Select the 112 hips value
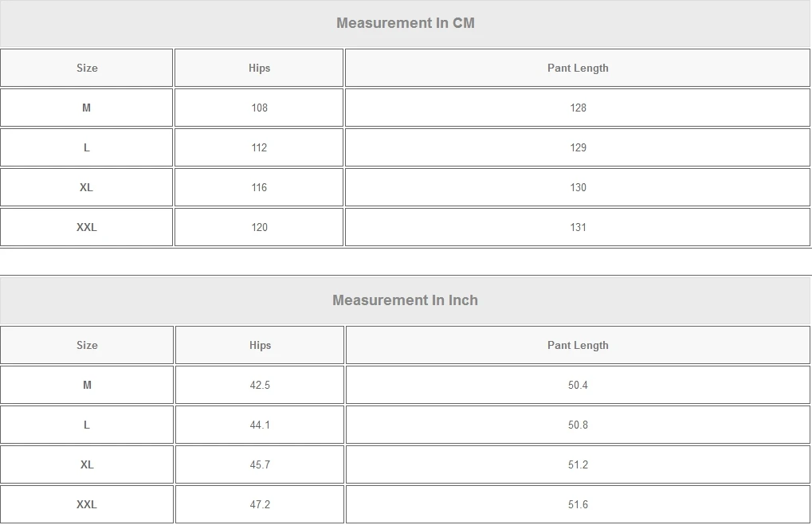 [259, 147]
